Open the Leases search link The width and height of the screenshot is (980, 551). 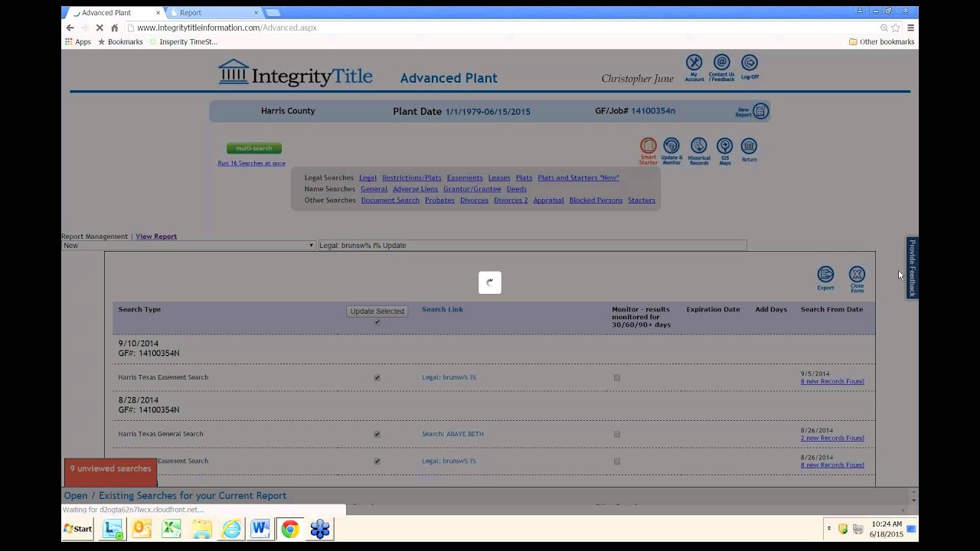[x=499, y=178]
